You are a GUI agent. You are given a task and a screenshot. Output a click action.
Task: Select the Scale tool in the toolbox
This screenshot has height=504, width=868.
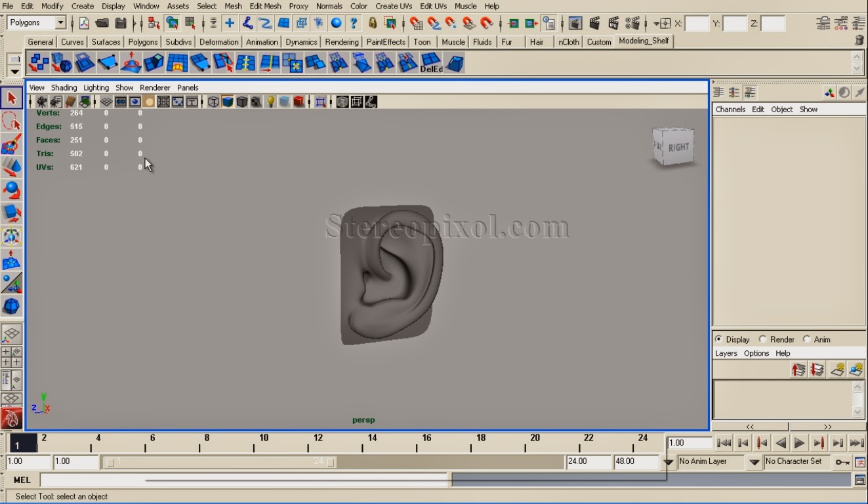coord(12,213)
